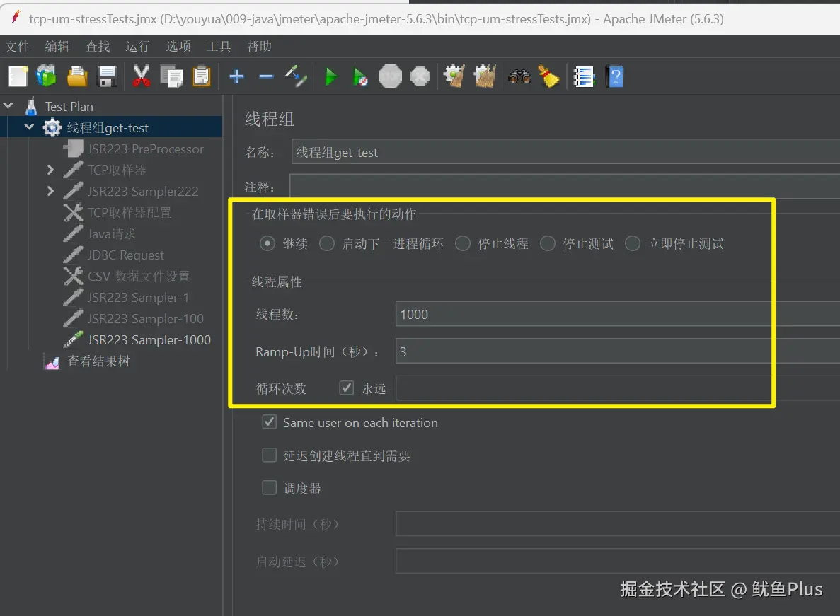Select TCP取样器配置 in the tree
Image resolution: width=840 pixels, height=616 pixels.
coord(129,212)
